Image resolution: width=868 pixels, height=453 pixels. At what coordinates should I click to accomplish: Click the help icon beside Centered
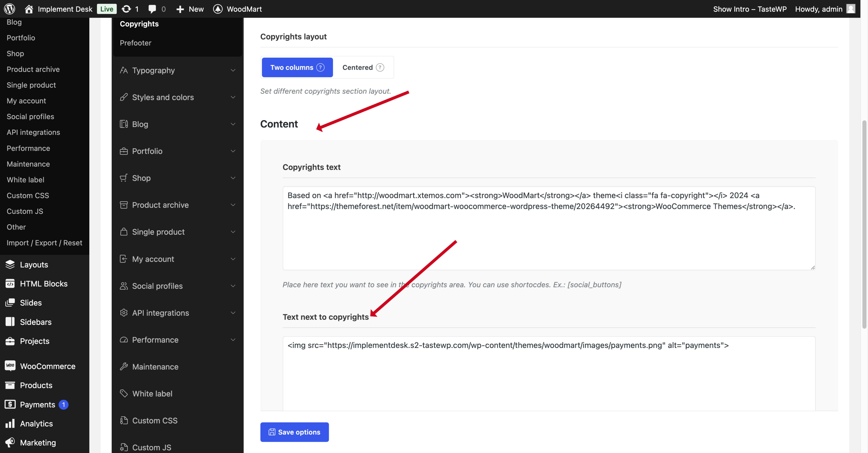click(380, 67)
